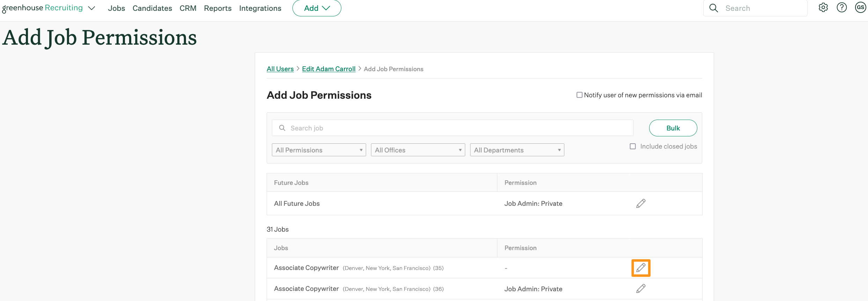Check the Include closed jobs box
868x301 pixels.
[632, 146]
